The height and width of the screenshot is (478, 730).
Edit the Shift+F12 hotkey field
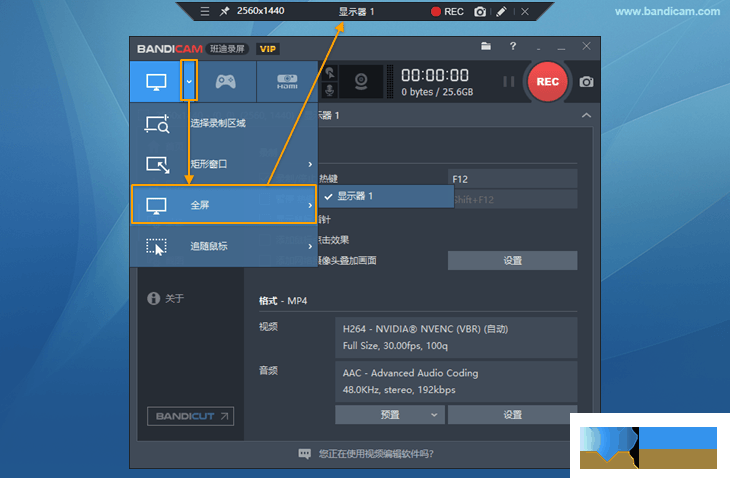(x=515, y=199)
